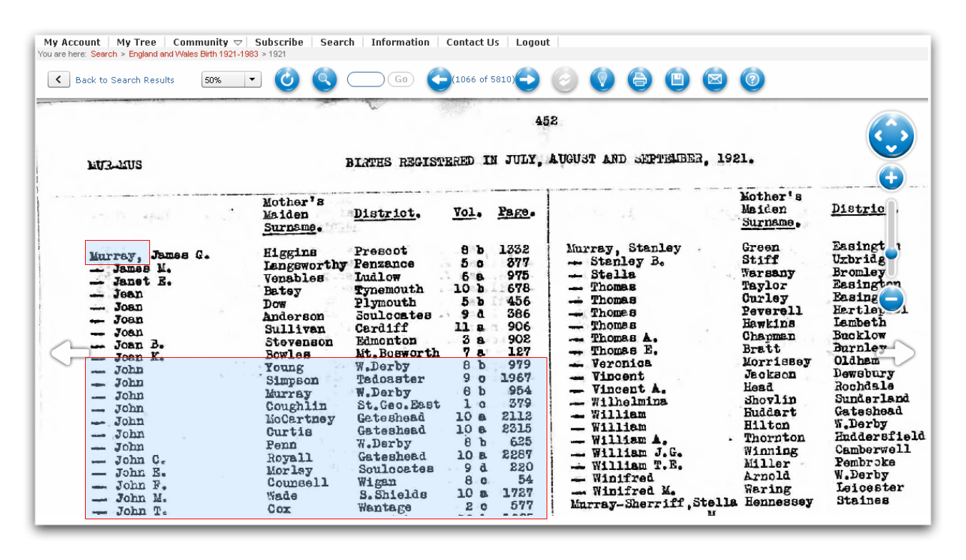Print the record using the printer icon

click(640, 79)
